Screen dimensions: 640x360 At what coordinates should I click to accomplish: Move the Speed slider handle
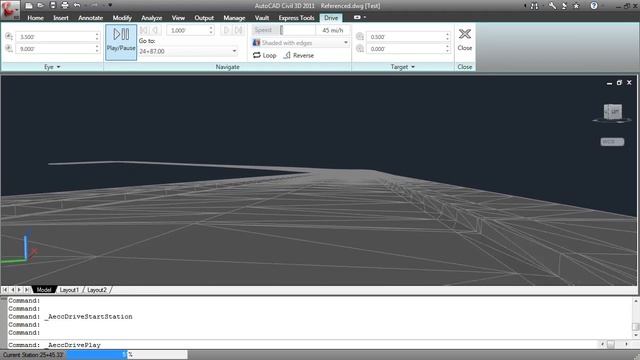click(x=281, y=30)
